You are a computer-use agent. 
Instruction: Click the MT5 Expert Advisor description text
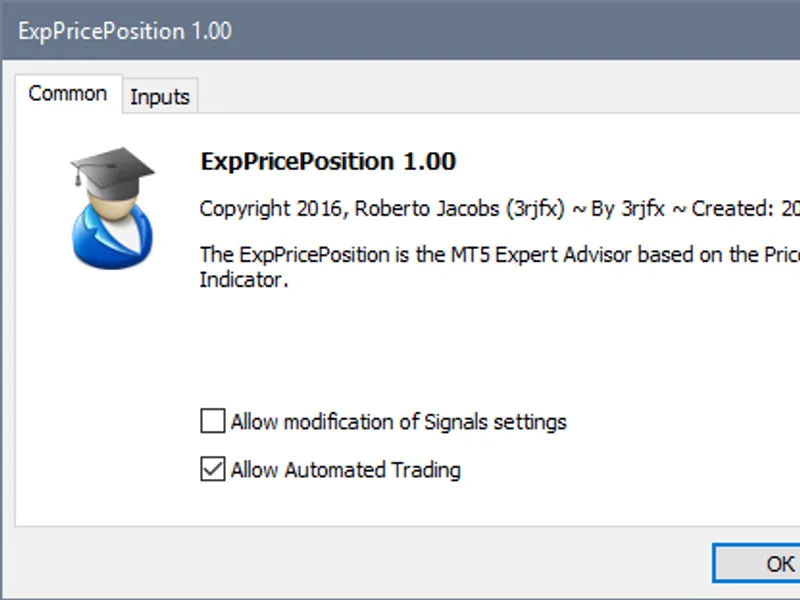pos(499,267)
